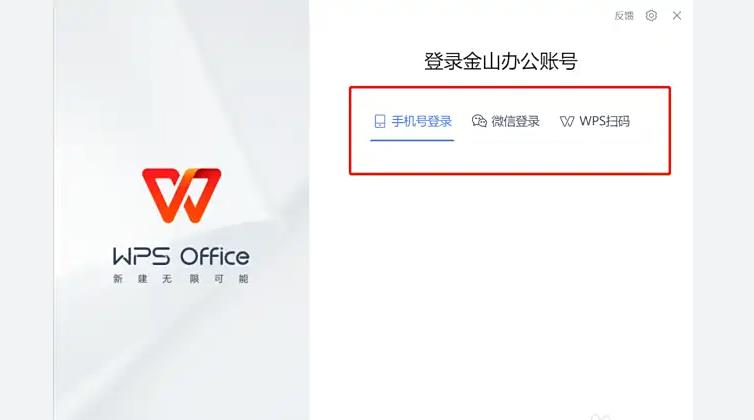Click the WPS Office wordmark text
Image resolution: width=754 pixels, height=420 pixels.
181,256
